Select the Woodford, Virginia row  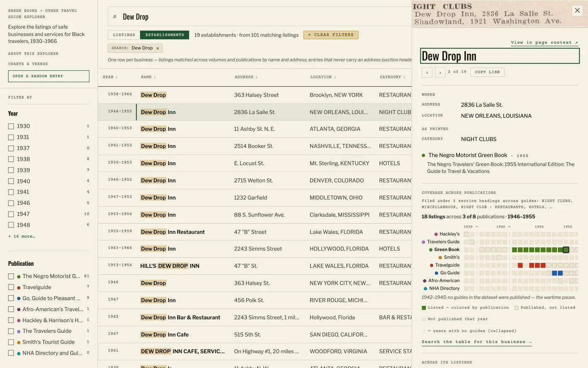(x=255, y=351)
